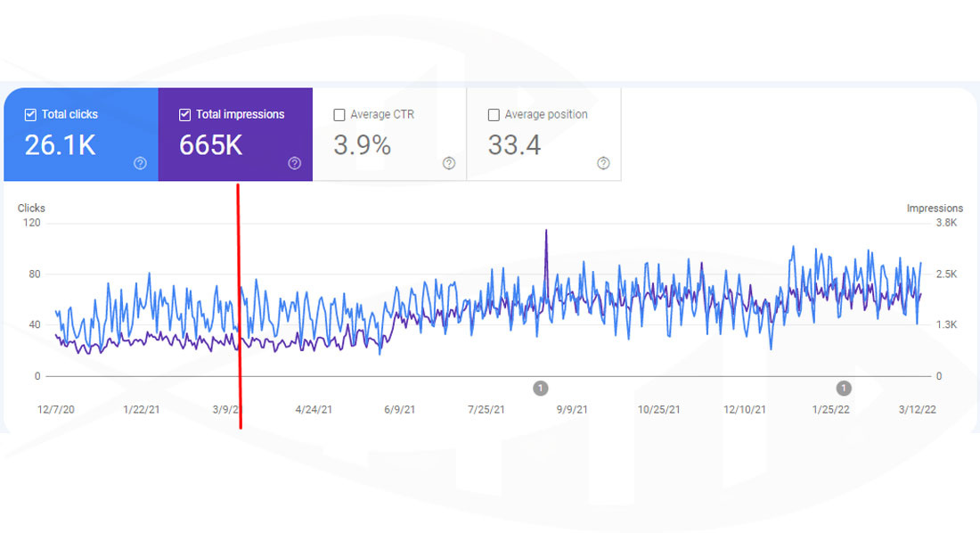Select the purple Total impressions metric card
Image resolution: width=980 pixels, height=533 pixels.
[235, 134]
